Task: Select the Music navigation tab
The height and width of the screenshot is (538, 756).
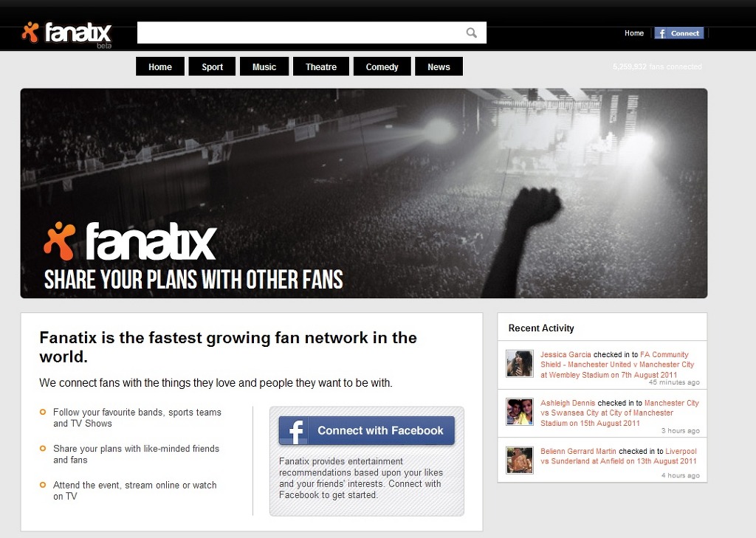Action: pos(264,66)
